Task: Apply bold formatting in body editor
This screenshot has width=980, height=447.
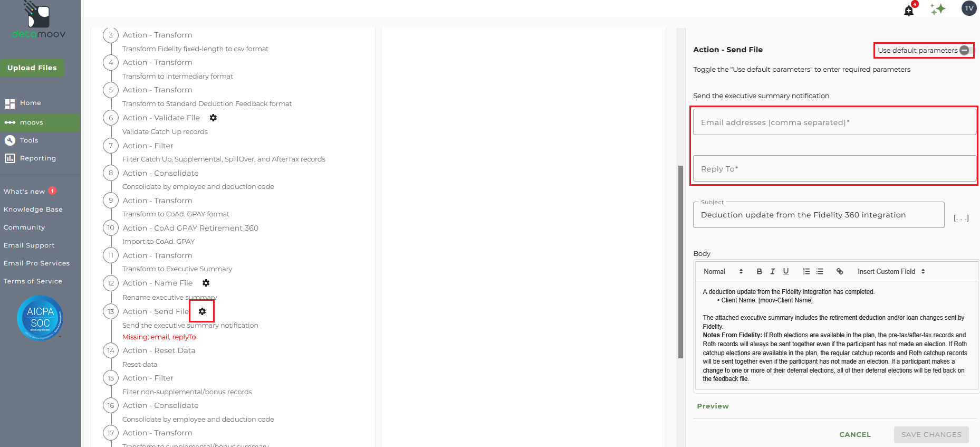Action: [x=759, y=271]
